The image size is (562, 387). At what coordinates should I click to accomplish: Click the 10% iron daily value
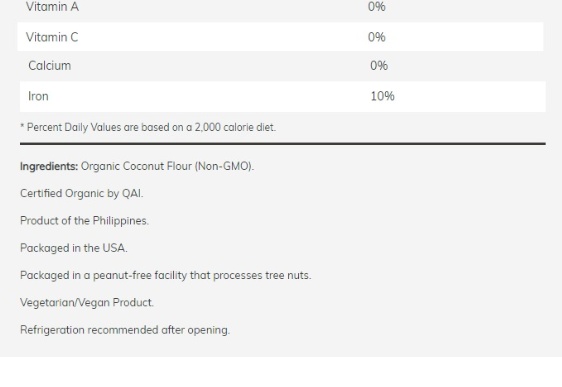click(x=382, y=96)
